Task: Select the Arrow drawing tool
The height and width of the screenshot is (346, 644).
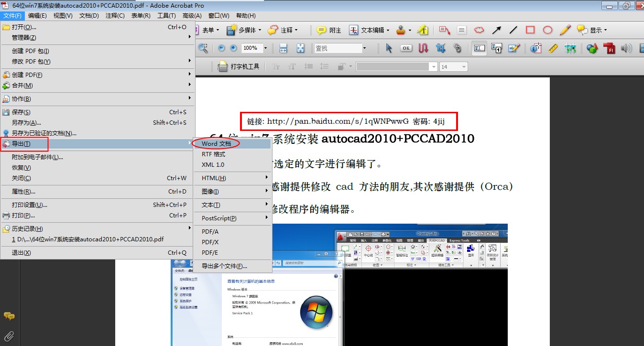Action: pos(497,30)
